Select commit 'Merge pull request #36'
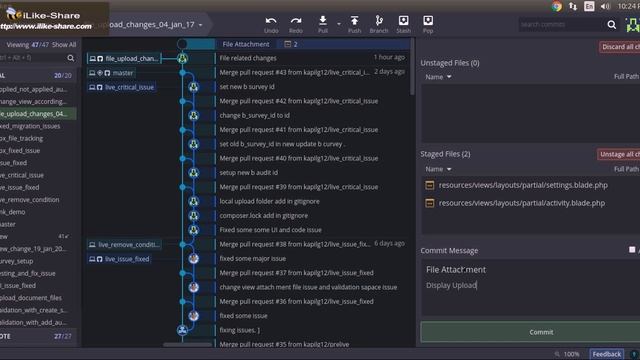Screen dimensions: 640x360 pos(296,301)
